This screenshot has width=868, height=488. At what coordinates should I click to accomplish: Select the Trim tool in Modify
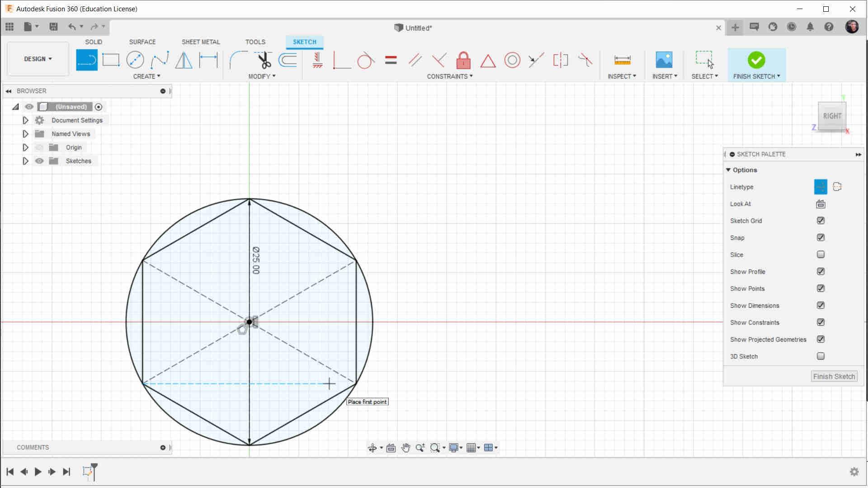coord(263,59)
